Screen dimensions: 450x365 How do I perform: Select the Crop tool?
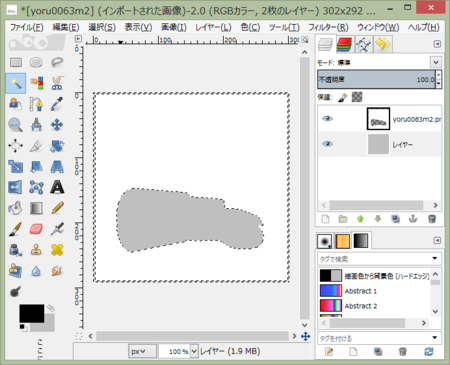(x=36, y=146)
